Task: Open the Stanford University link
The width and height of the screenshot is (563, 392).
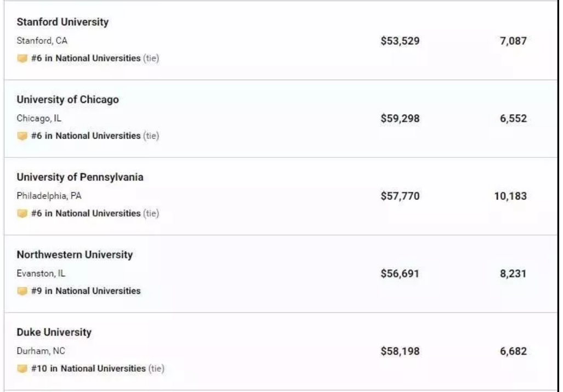Action: click(x=62, y=22)
